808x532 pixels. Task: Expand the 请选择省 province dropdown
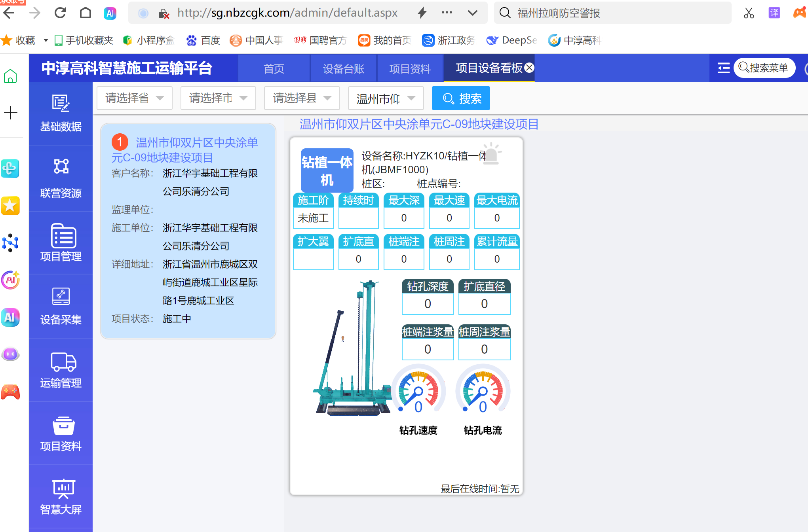pyautogui.click(x=135, y=98)
